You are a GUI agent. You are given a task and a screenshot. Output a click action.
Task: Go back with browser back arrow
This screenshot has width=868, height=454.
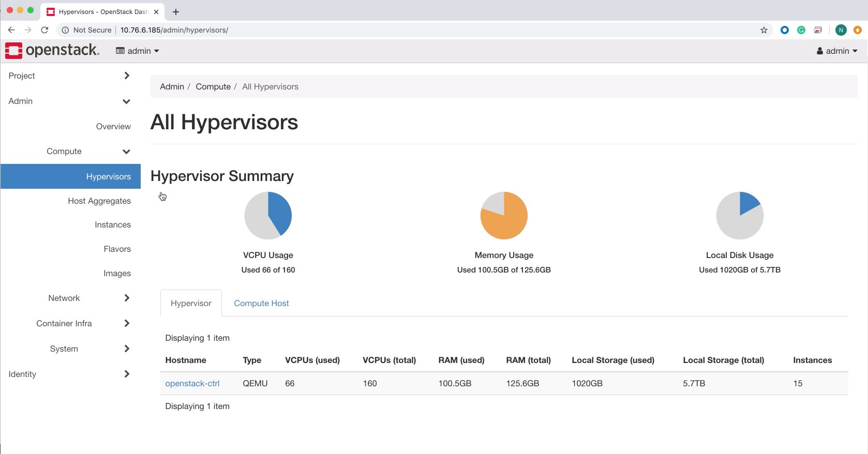click(x=11, y=30)
